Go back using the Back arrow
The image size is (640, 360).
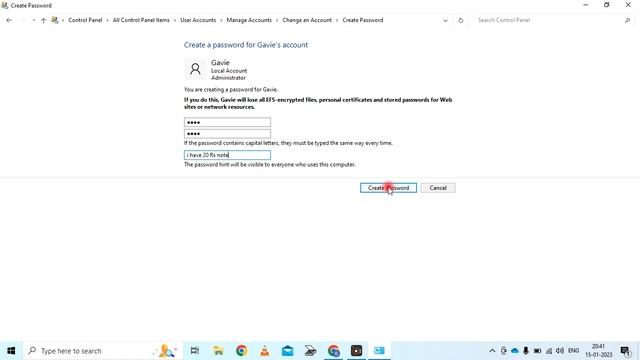9,20
